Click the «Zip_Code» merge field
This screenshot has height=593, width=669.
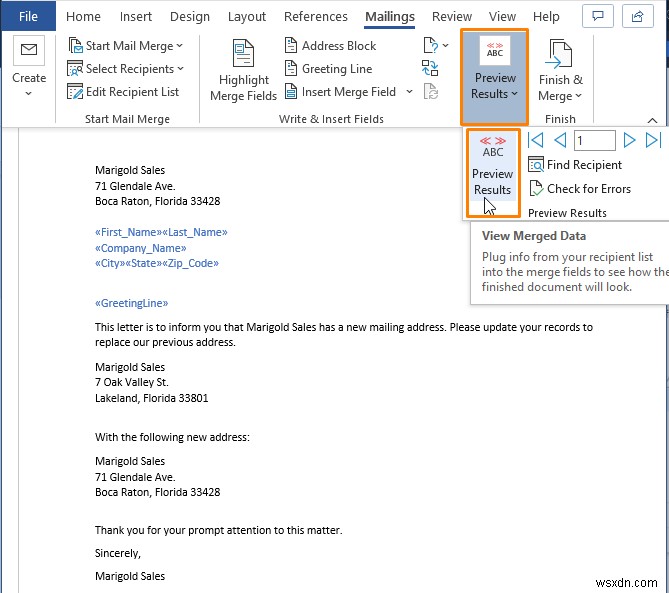[190, 263]
